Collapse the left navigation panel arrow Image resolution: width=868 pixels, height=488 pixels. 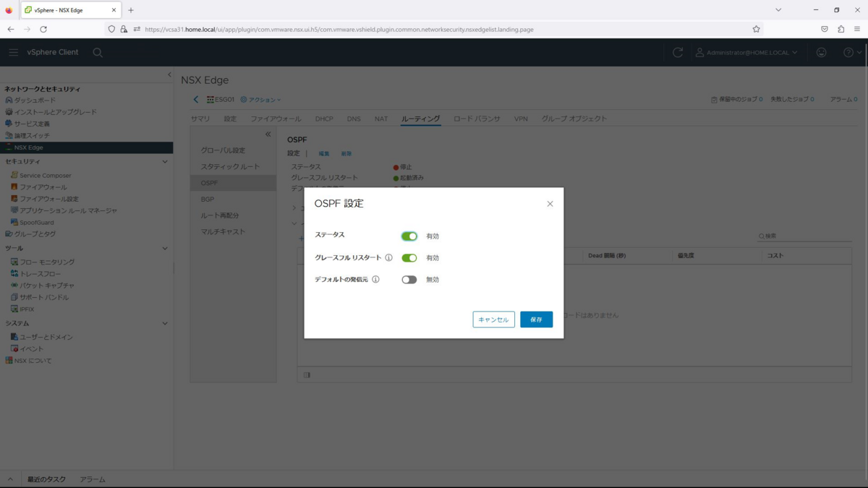[169, 74]
